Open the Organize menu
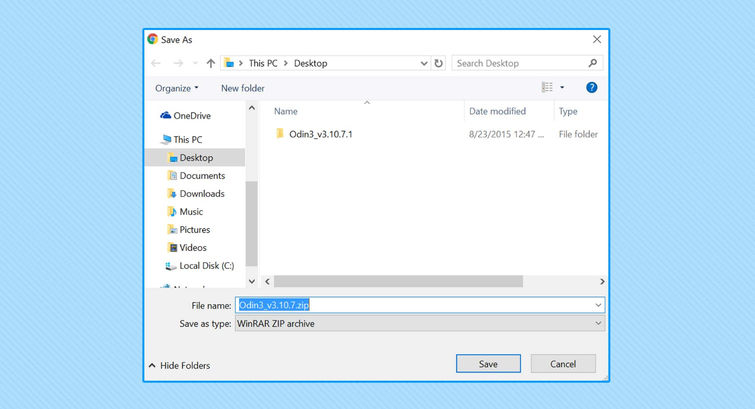Viewport: 755px width, 409px height. pos(176,88)
